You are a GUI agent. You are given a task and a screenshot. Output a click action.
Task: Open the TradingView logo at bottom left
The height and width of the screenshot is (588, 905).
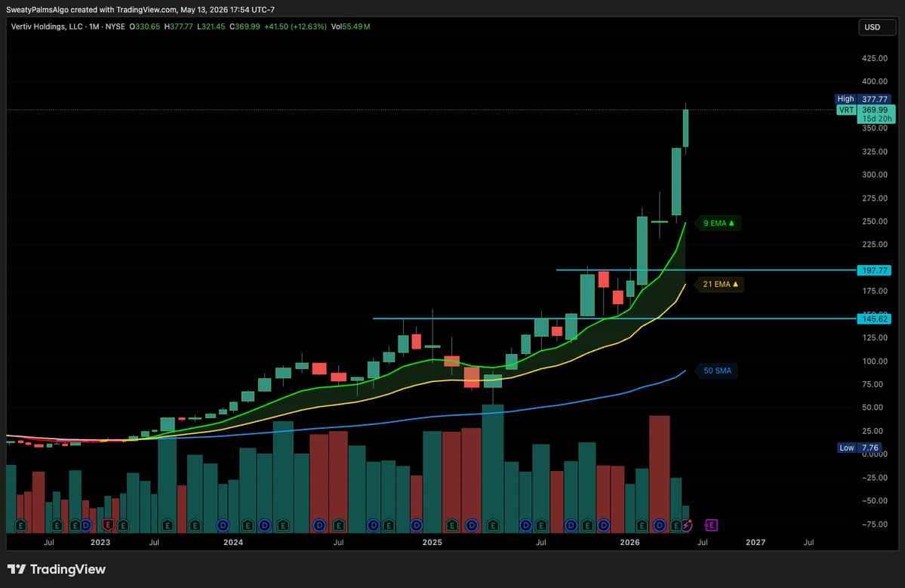[57, 570]
